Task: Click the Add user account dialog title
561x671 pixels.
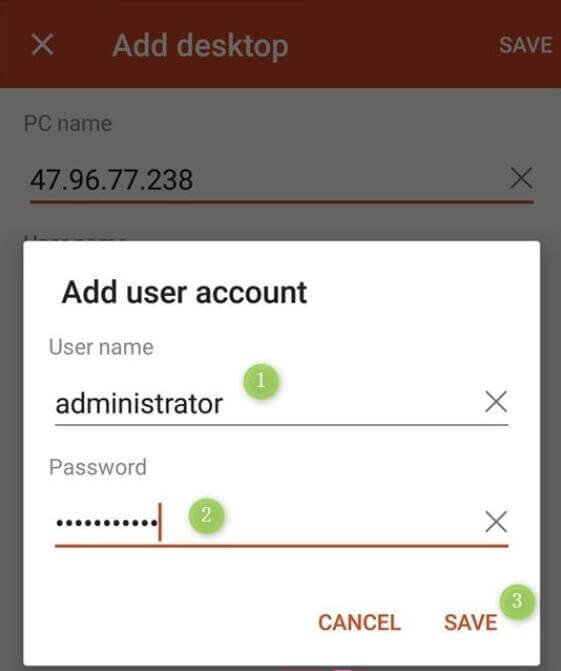Action: click(184, 293)
